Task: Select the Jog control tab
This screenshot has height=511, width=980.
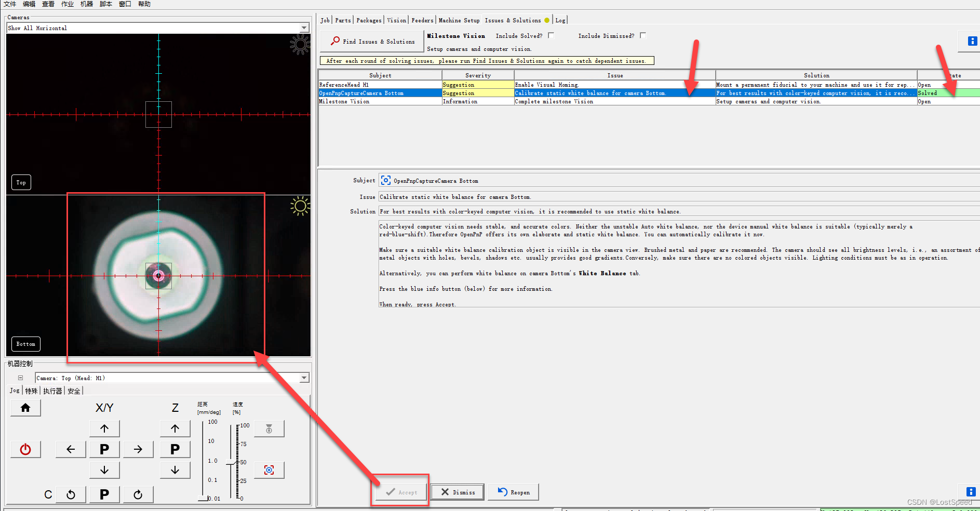Action: pos(15,391)
